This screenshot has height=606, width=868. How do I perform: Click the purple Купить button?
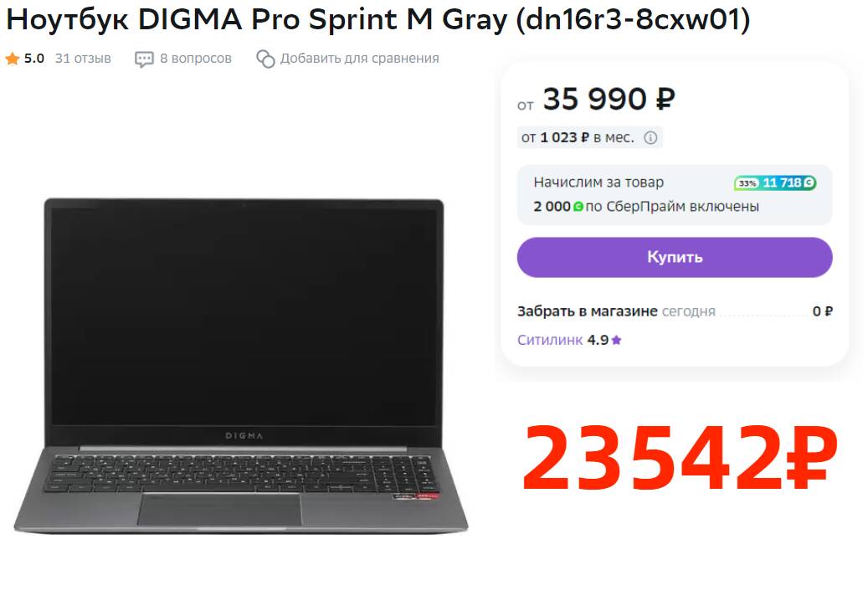point(675,257)
